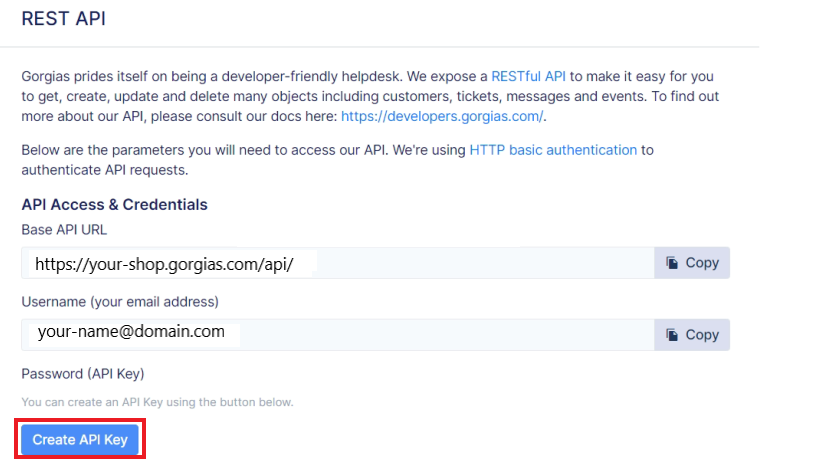This screenshot has height=462, width=820.
Task: Click clipboard icon beside Username email
Action: (673, 335)
